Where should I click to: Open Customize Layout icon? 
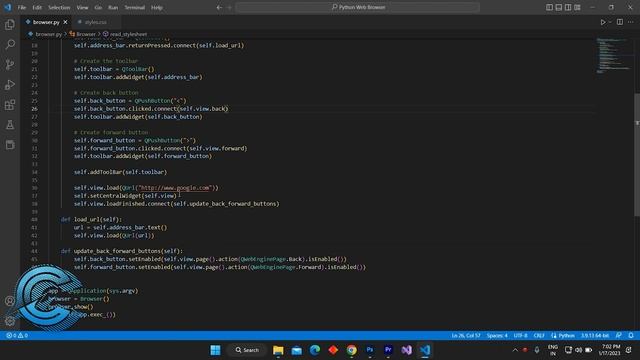click(x=577, y=7)
